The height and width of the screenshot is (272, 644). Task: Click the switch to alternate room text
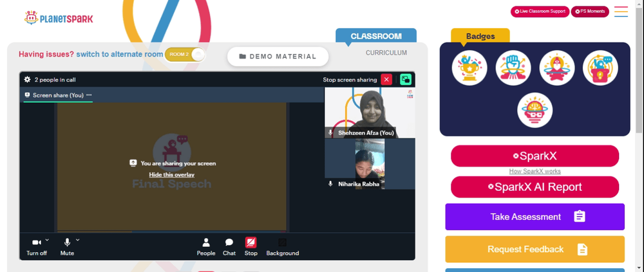tap(120, 54)
